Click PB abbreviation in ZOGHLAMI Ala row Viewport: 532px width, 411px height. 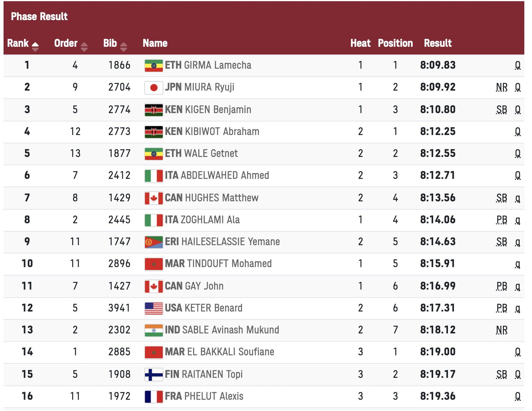click(x=502, y=220)
